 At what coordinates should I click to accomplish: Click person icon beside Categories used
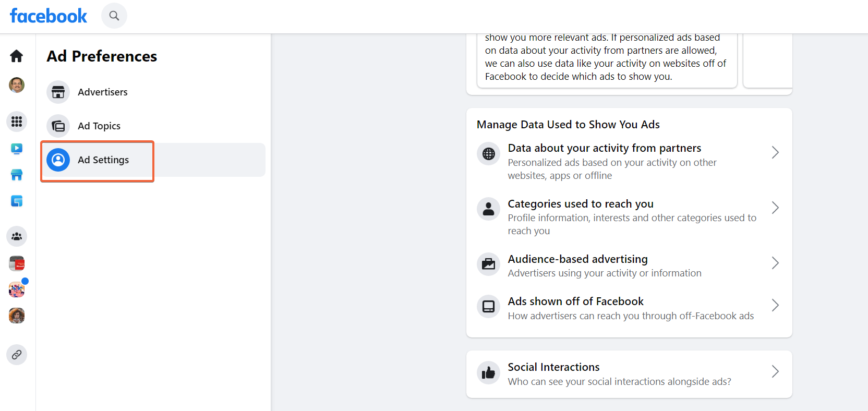[x=489, y=209]
